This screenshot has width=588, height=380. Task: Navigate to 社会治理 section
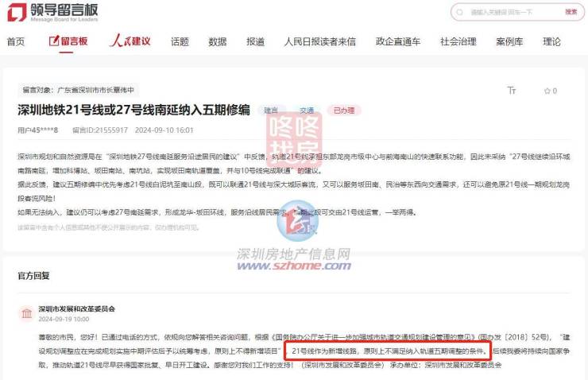[x=458, y=41]
